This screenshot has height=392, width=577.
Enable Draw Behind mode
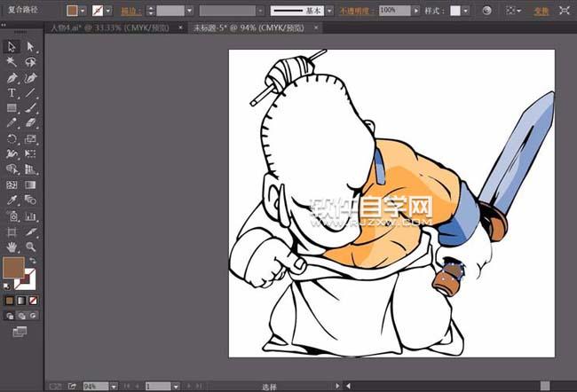(x=21, y=316)
